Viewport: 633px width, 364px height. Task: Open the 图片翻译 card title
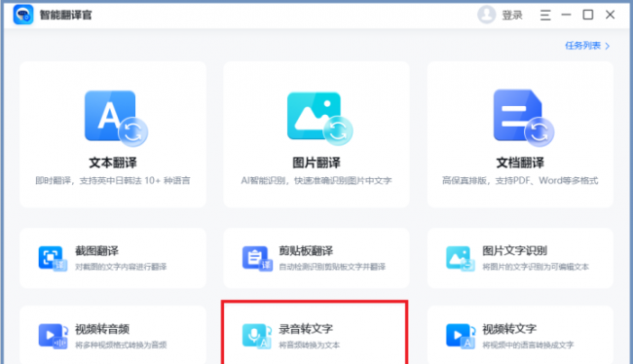(316, 163)
